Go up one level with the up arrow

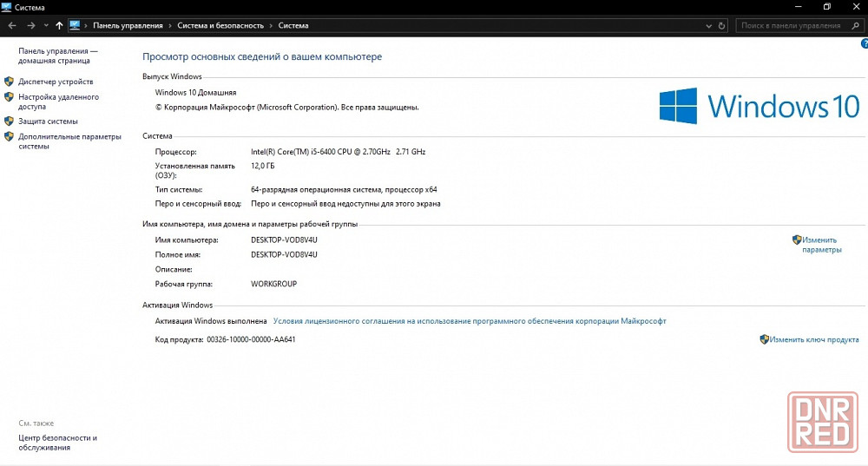pos(59,25)
